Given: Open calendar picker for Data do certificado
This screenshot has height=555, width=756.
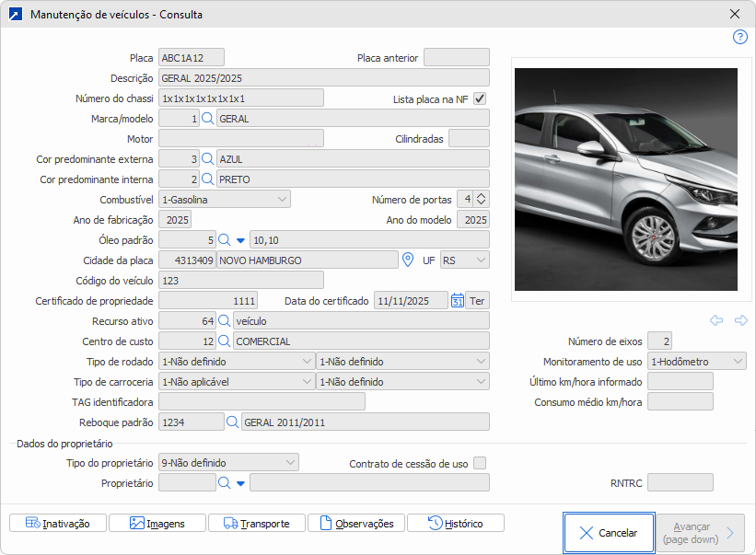Looking at the screenshot, I should (457, 301).
